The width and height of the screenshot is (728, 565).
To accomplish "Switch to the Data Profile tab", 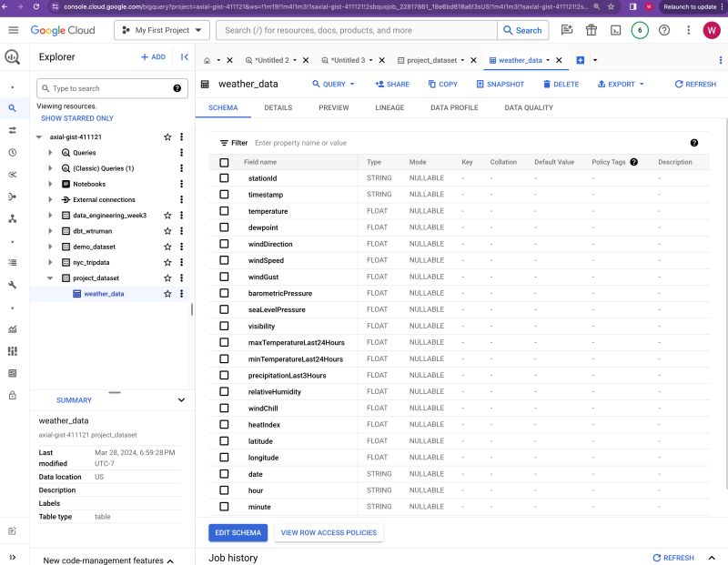I will coord(454,107).
